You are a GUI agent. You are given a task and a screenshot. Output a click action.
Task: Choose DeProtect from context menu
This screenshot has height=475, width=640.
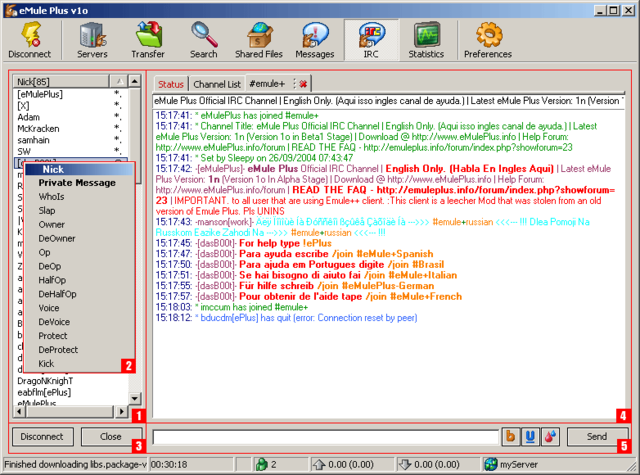(x=58, y=350)
